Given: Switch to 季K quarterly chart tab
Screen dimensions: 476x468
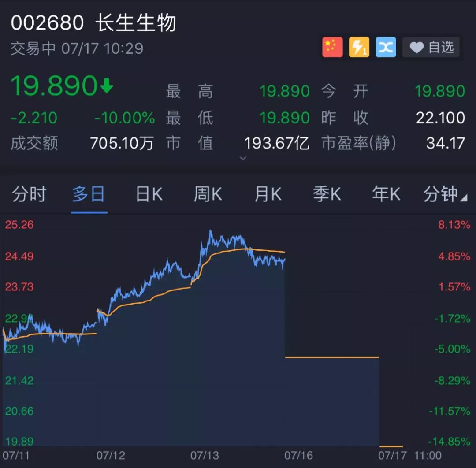Looking at the screenshot, I should [327, 194].
